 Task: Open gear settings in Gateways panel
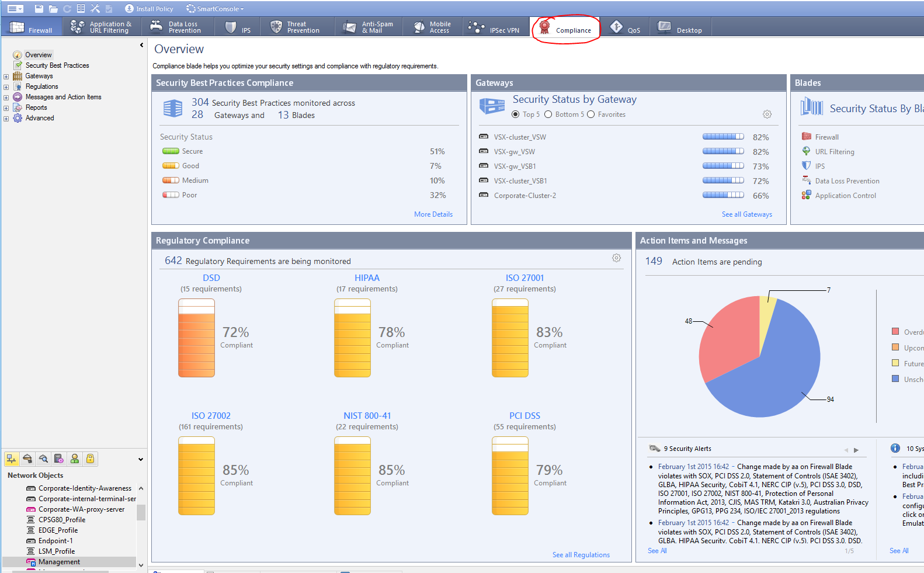[767, 114]
